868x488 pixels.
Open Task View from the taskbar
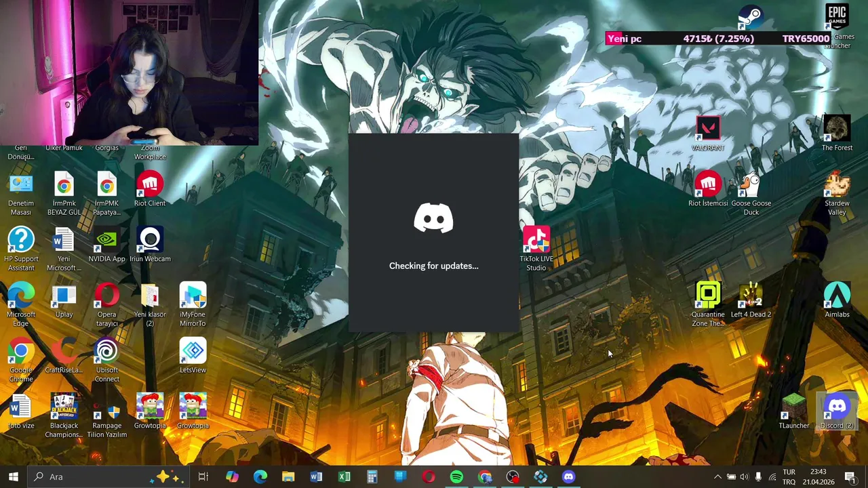click(x=203, y=476)
